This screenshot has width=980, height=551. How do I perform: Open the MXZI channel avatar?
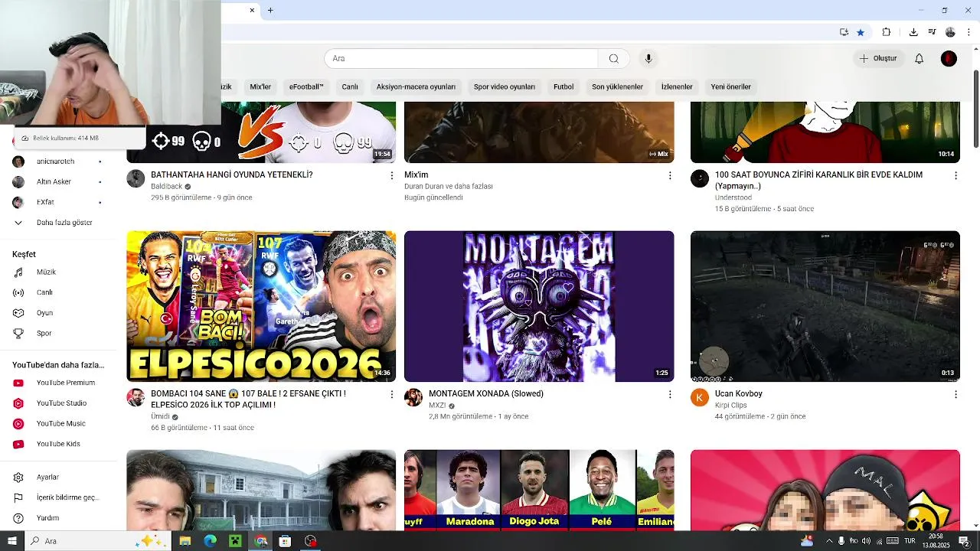click(x=413, y=397)
